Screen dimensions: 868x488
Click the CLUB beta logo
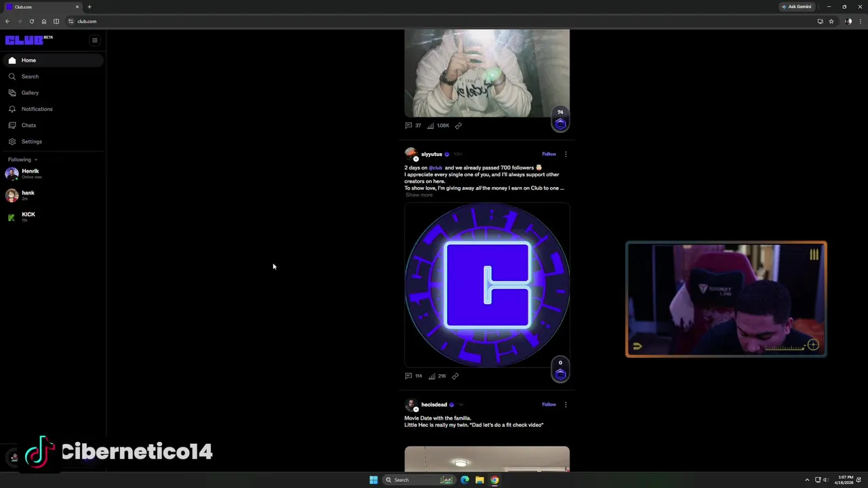28,40
